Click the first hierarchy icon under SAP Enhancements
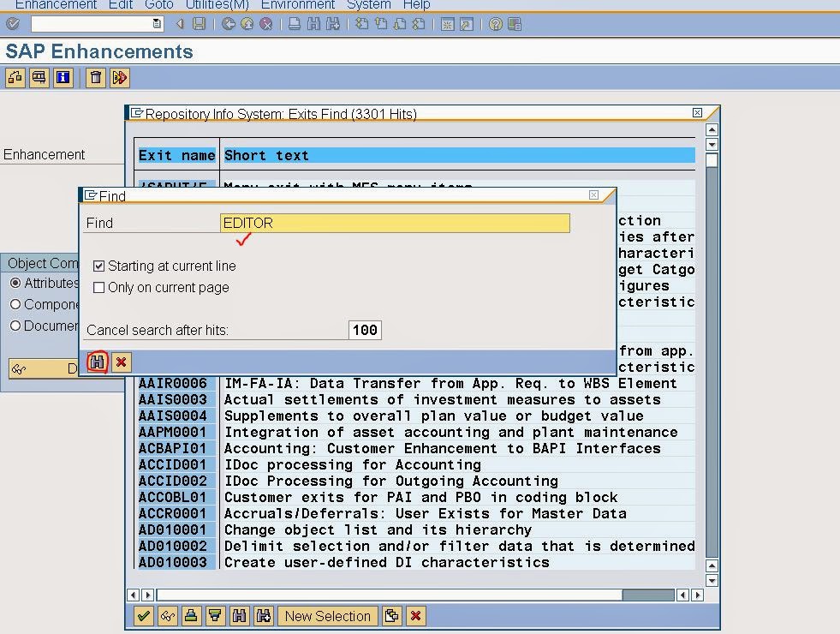This screenshot has width=840, height=634. [15, 78]
